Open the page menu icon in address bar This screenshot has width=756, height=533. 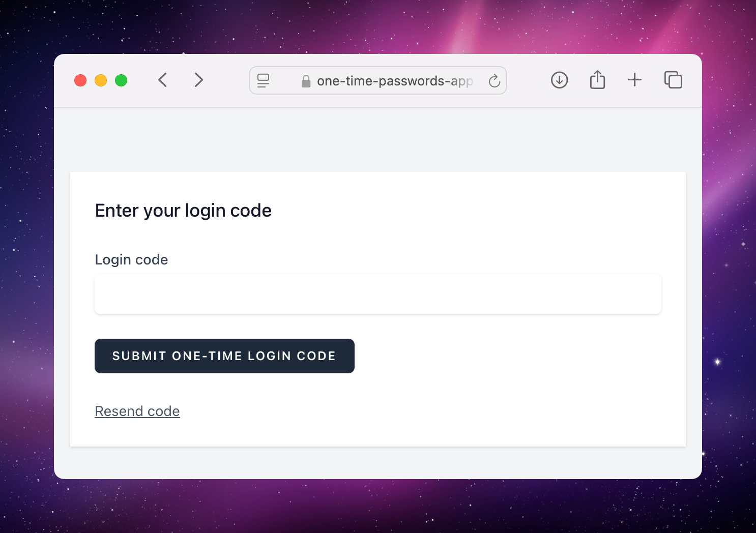pyautogui.click(x=263, y=80)
